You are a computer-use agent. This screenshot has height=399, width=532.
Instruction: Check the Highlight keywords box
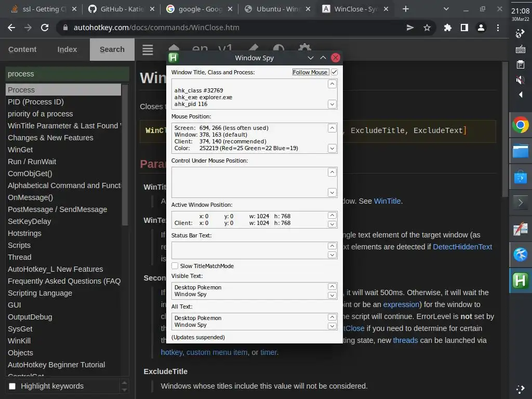click(x=12, y=386)
